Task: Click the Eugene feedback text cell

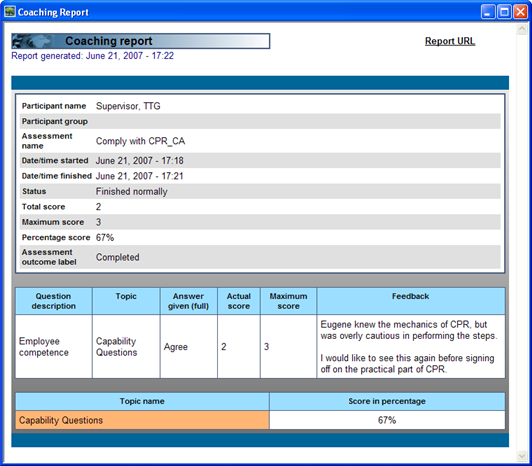Action: pyautogui.click(x=411, y=347)
